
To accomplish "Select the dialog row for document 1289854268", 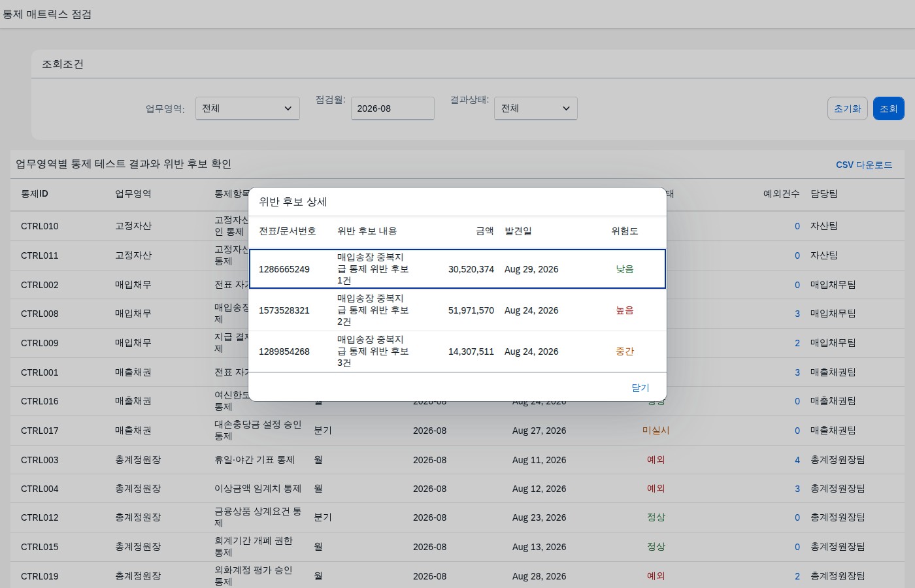I will coord(457,351).
